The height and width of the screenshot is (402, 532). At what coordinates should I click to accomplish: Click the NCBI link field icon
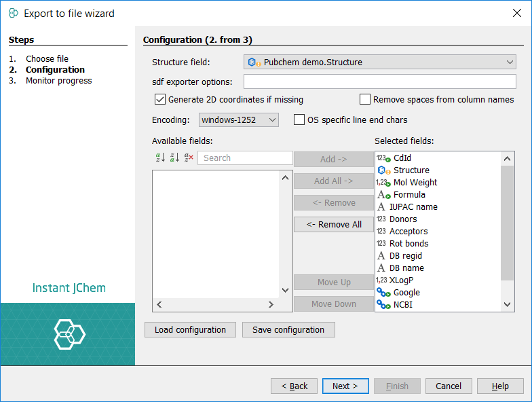(383, 305)
